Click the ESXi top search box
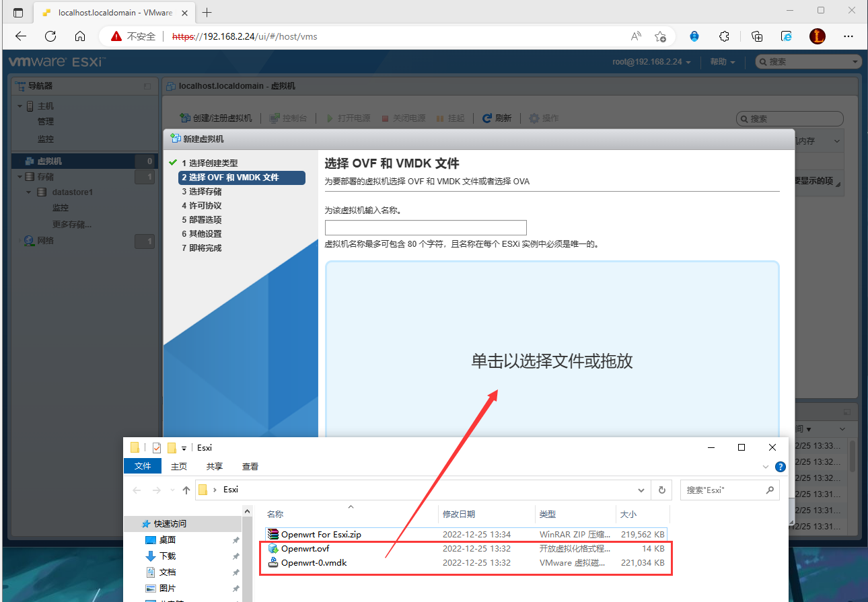This screenshot has width=868, height=602. point(809,62)
